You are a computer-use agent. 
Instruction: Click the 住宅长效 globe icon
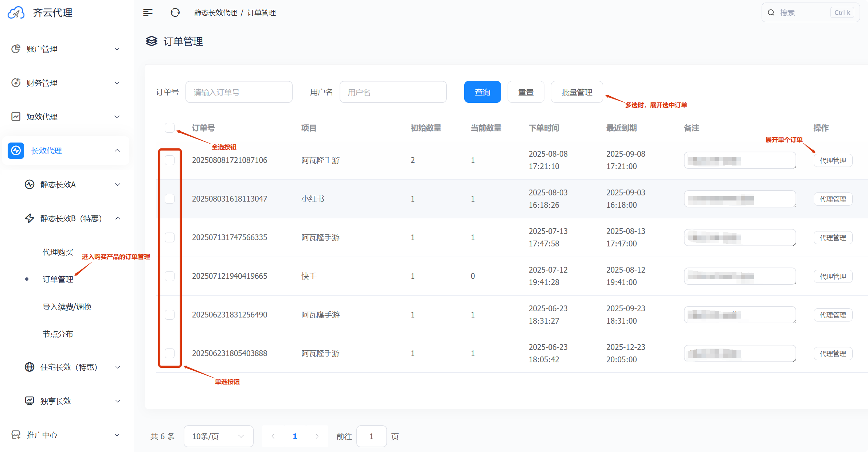click(30, 367)
